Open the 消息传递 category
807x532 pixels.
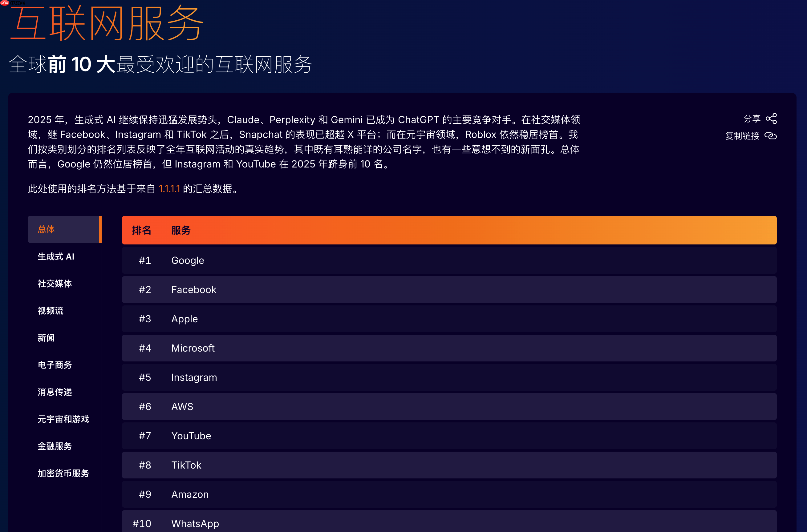point(54,393)
